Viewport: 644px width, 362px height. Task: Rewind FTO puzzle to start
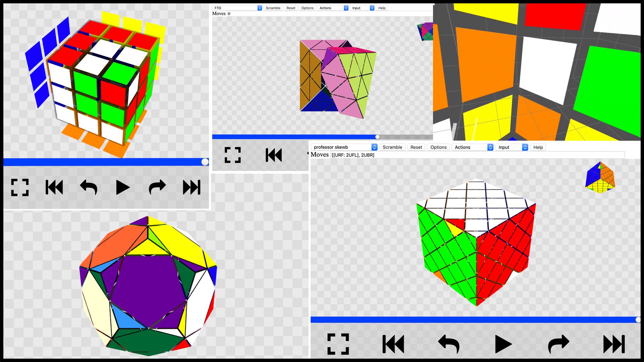274,155
